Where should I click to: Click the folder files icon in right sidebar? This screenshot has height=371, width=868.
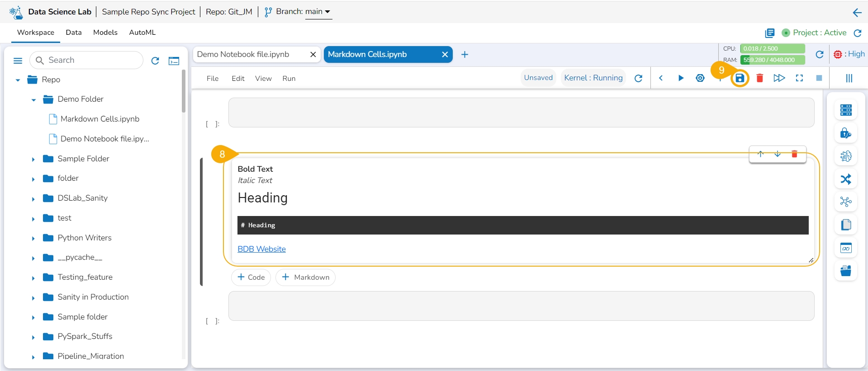(846, 271)
